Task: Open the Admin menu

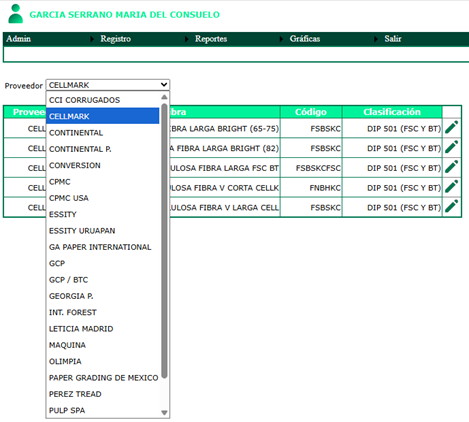Action: [x=19, y=39]
